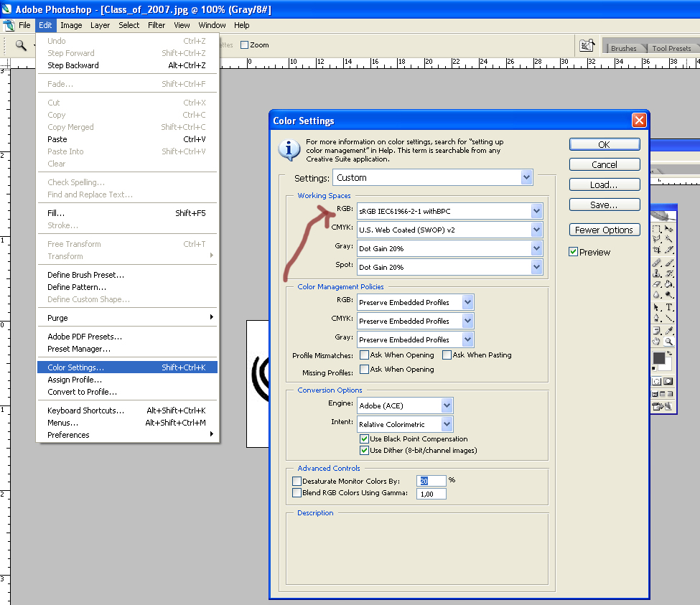
Task: Select the Blur tool in toolbox
Action: tap(657, 295)
